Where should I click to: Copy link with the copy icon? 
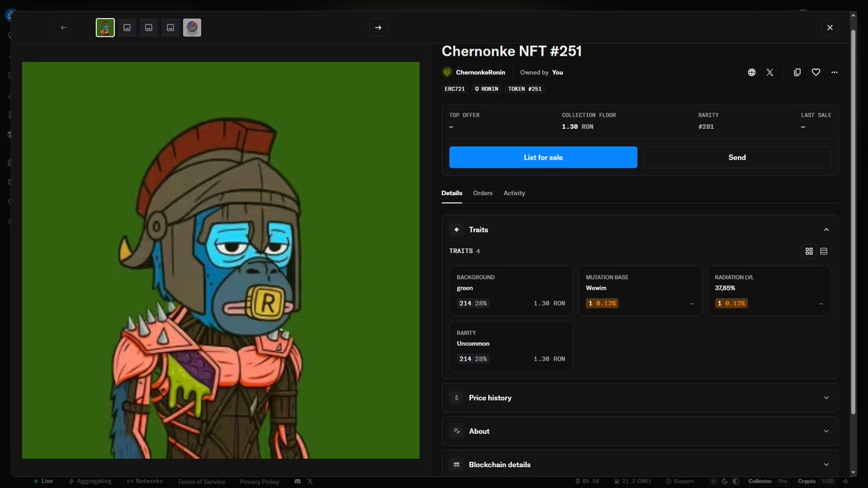coord(797,72)
